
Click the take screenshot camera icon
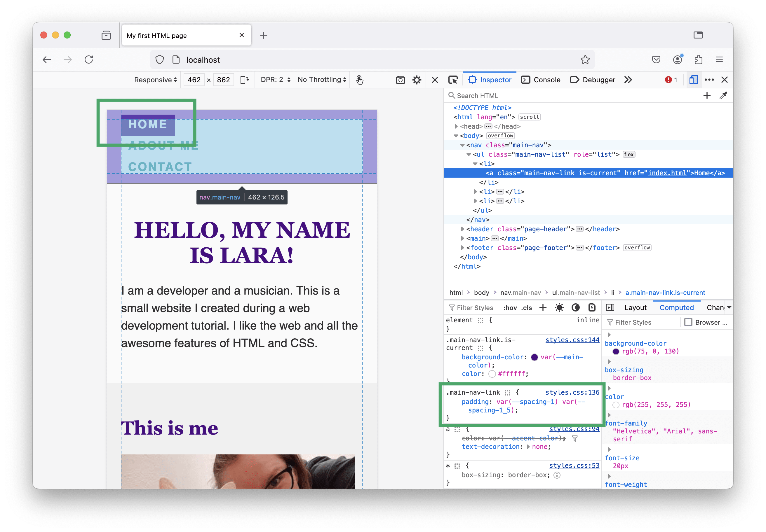[x=400, y=80]
